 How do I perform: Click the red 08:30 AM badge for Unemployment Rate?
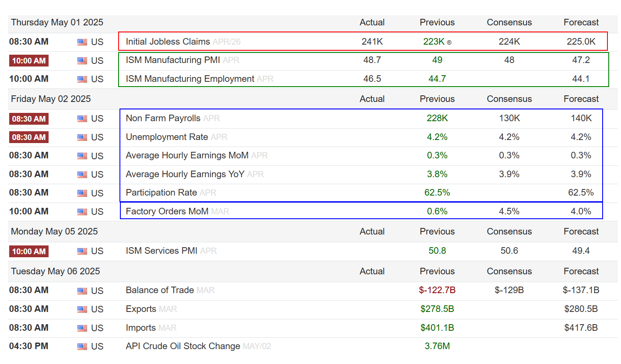29,137
